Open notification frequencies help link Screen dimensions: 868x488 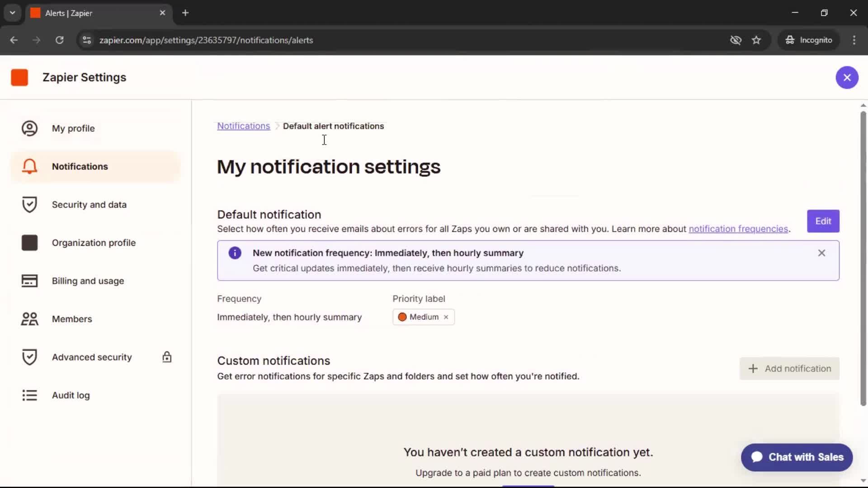coord(738,229)
